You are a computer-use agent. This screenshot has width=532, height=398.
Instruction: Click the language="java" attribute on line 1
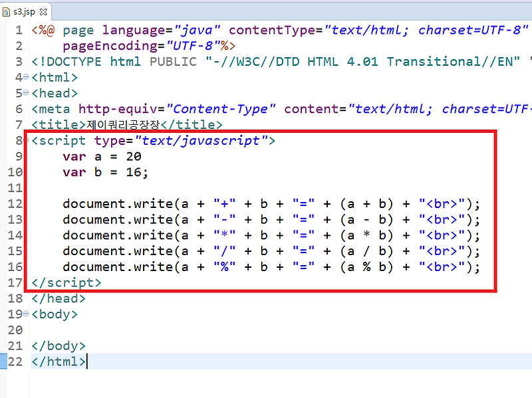162,30
